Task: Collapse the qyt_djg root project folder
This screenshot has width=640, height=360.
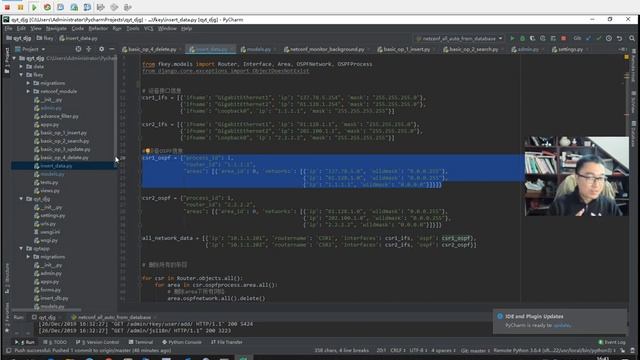Action: coord(14,58)
